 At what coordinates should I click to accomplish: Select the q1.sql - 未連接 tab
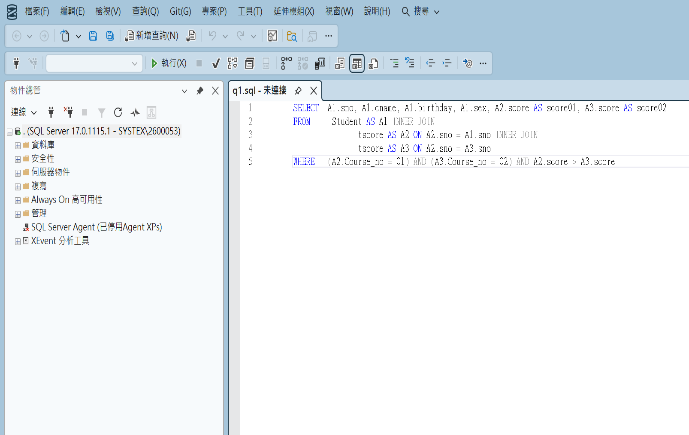click(x=260, y=91)
